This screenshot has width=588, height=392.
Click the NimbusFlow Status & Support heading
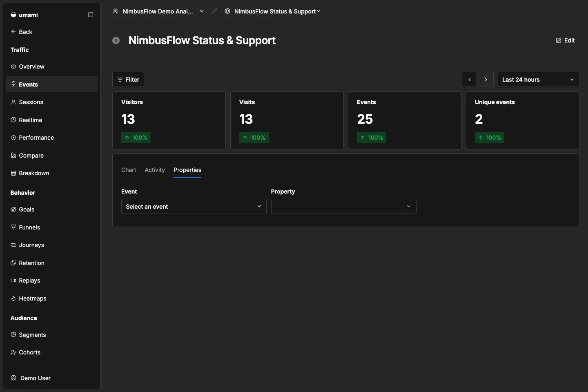click(202, 40)
